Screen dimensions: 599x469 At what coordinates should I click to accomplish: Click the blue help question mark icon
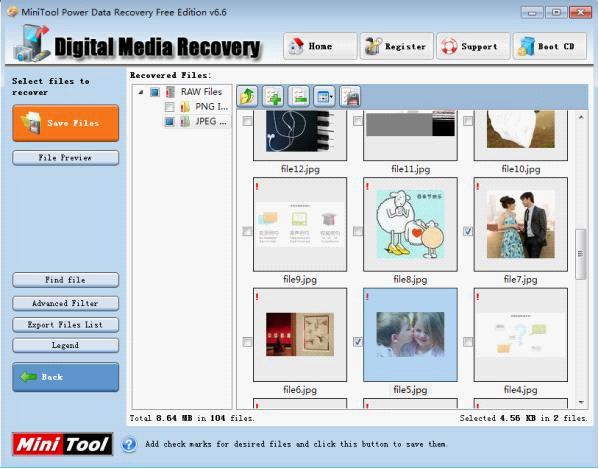point(129,444)
